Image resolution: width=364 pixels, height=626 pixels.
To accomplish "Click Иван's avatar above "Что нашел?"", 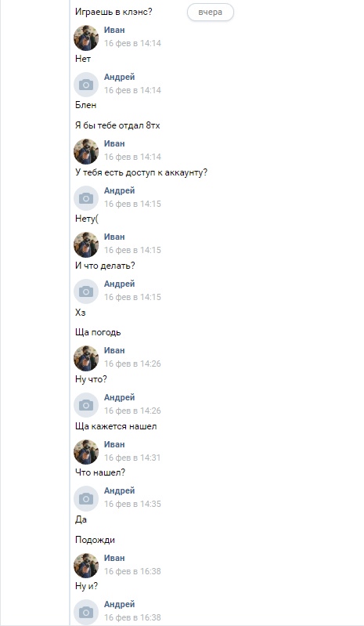I will click(x=86, y=452).
